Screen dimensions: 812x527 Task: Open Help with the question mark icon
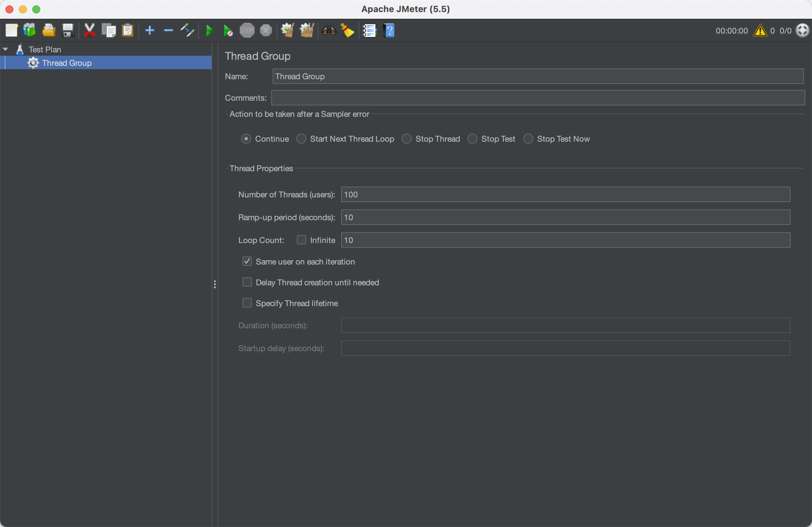[x=389, y=30]
